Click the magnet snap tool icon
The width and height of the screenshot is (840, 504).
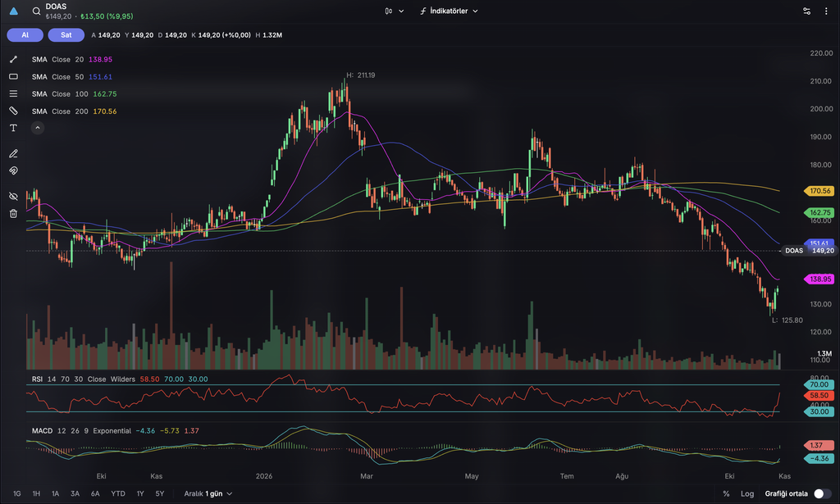pos(13,170)
